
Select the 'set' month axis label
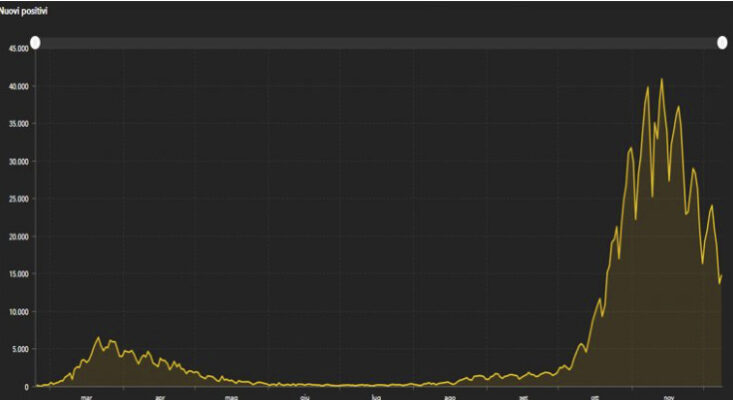point(523,395)
